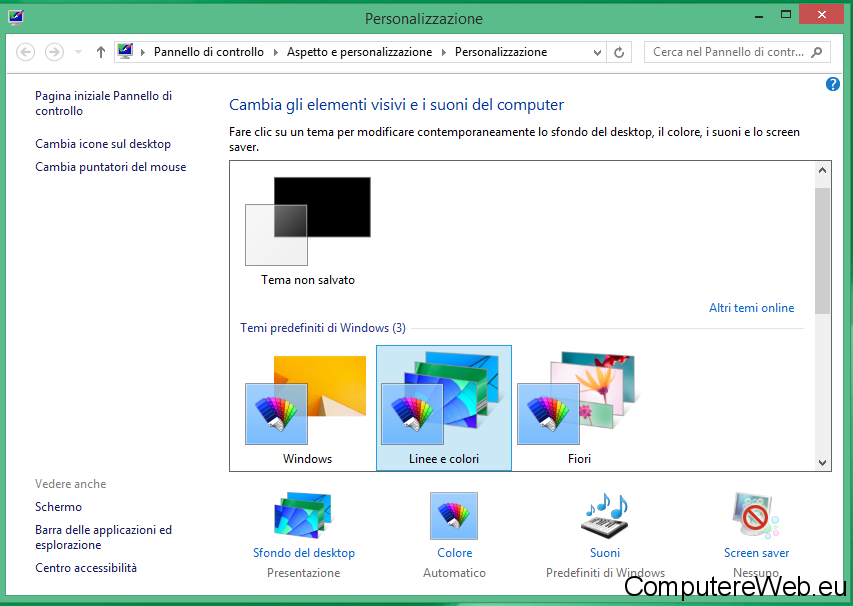
Task: Open the Suoni keyboard icon
Action: (605, 515)
